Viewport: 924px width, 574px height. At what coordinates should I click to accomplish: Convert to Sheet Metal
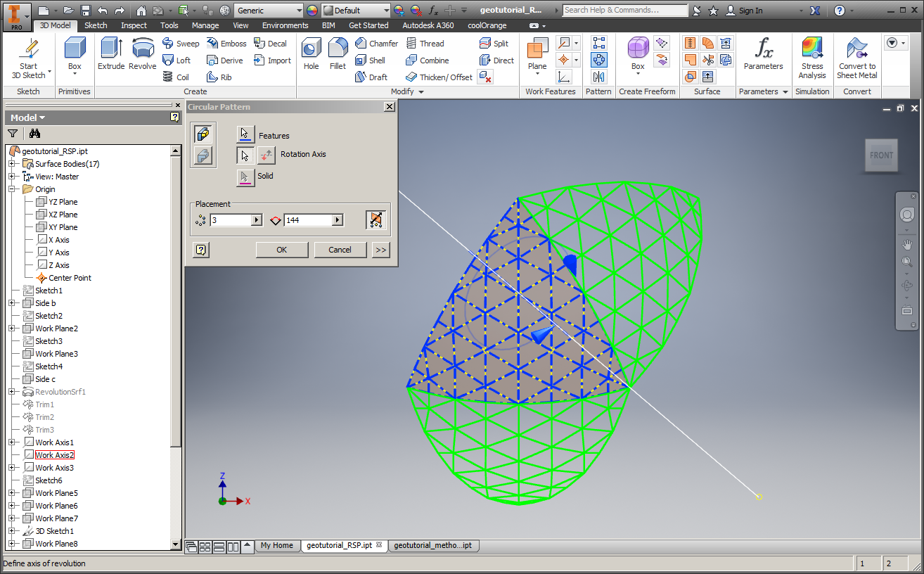(856, 58)
